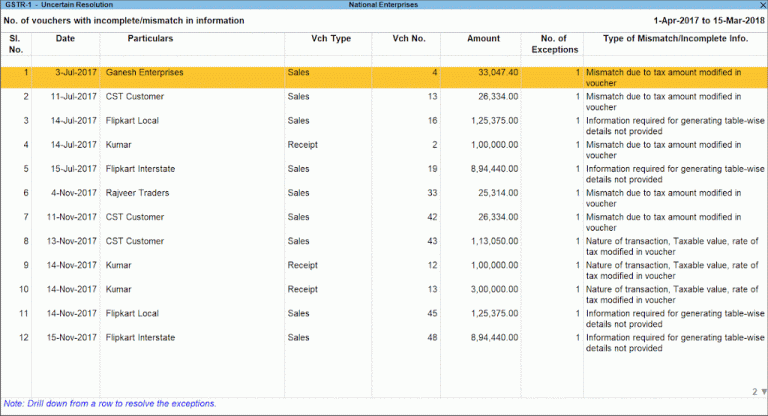This screenshot has height=416, width=768.
Task: Click the National Enterprises company title
Action: (x=384, y=4)
